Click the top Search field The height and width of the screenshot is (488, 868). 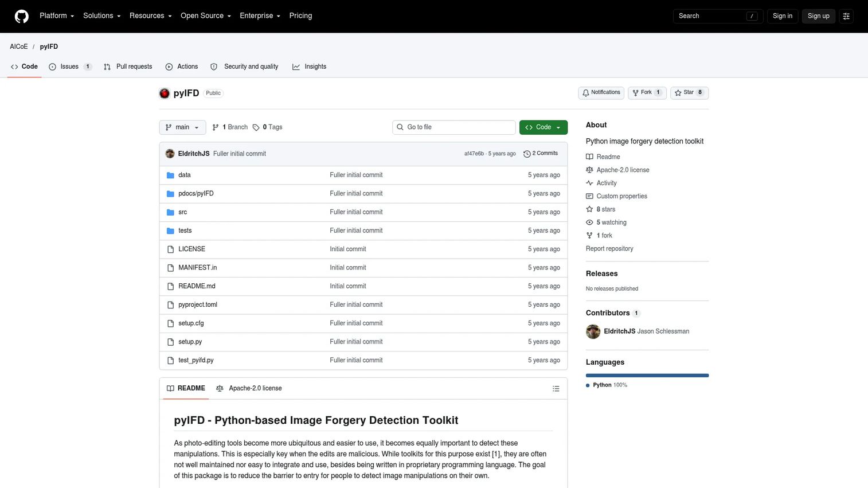(718, 16)
